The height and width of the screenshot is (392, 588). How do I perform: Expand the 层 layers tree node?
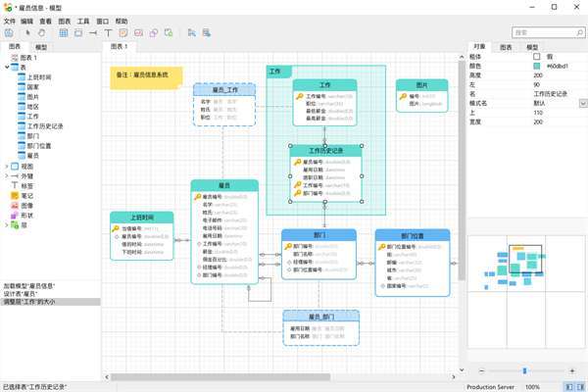[7, 224]
